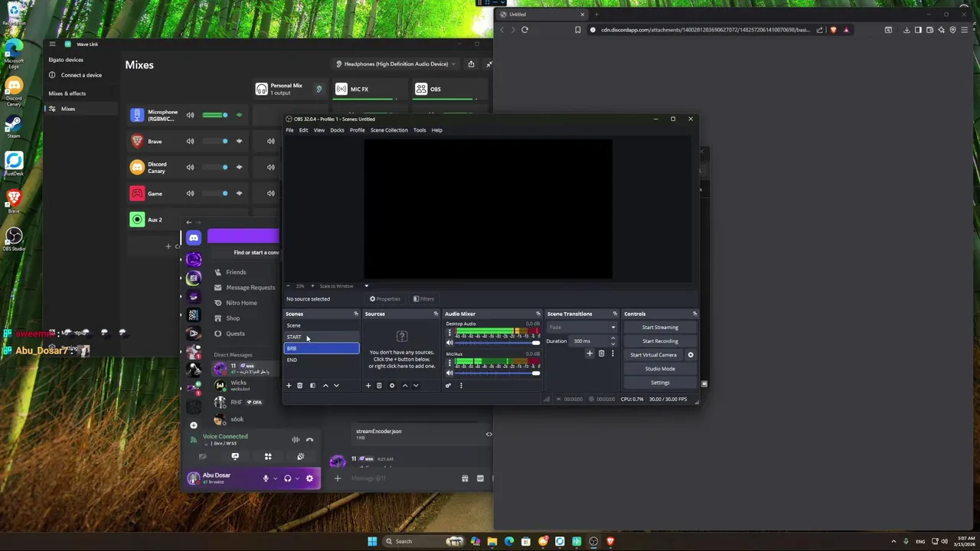This screenshot has width=980, height=551.
Task: Expand Discord headphone output options arrow
Action: (x=297, y=478)
